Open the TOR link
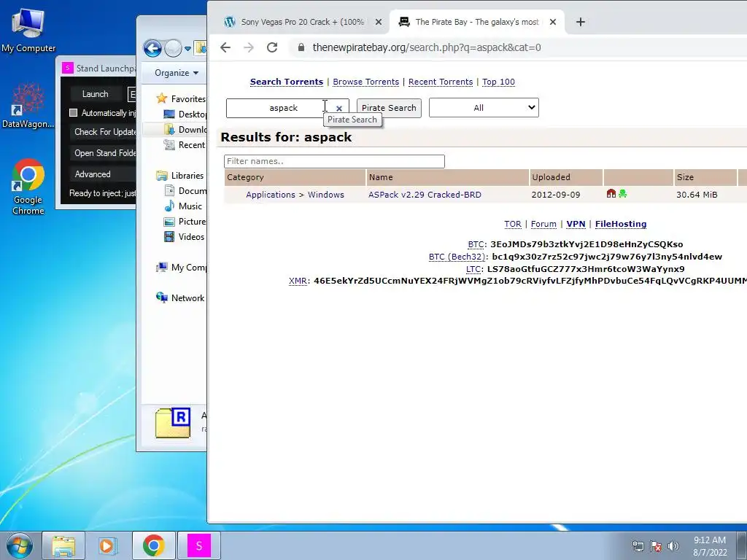747x560 pixels. tap(513, 224)
